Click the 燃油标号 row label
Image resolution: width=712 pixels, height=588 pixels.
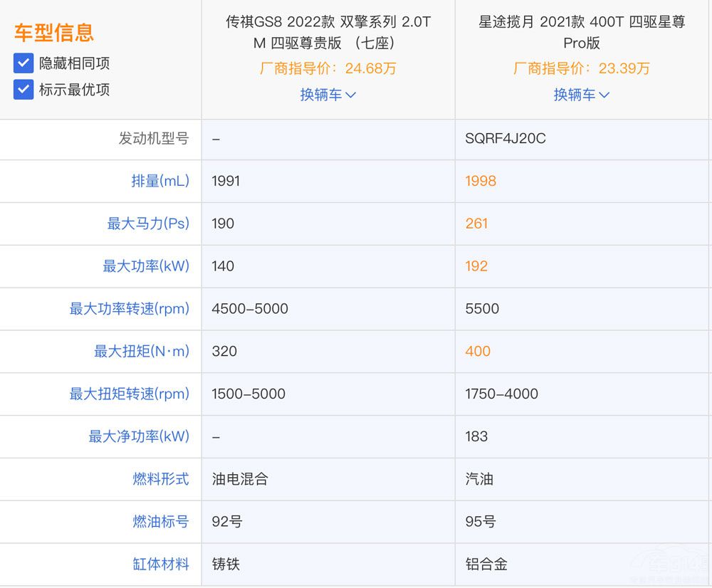tap(162, 522)
